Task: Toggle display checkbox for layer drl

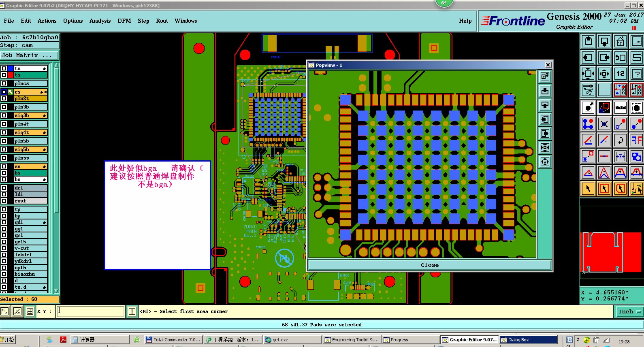Action: [4, 188]
